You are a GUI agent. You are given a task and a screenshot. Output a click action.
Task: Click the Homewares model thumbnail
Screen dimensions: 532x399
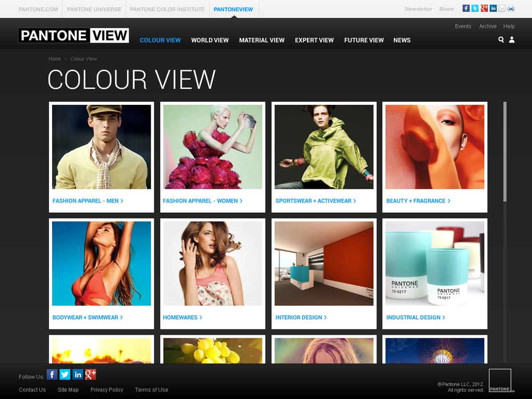click(x=213, y=264)
